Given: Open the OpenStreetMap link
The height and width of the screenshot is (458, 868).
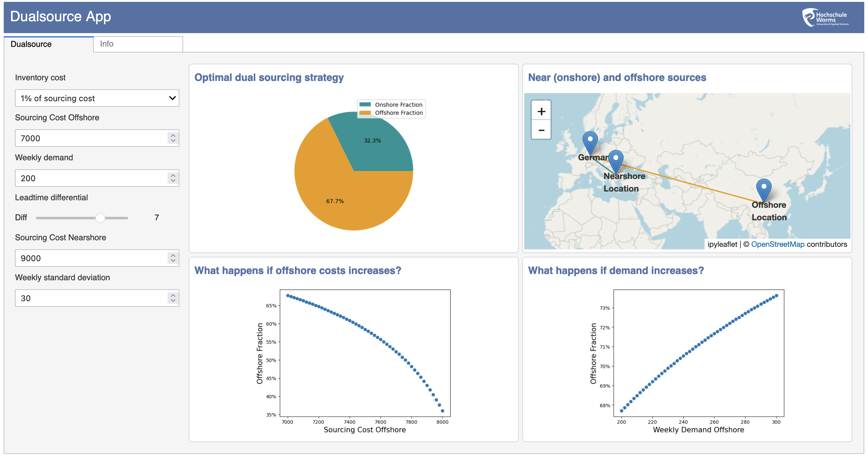Looking at the screenshot, I should tap(777, 244).
